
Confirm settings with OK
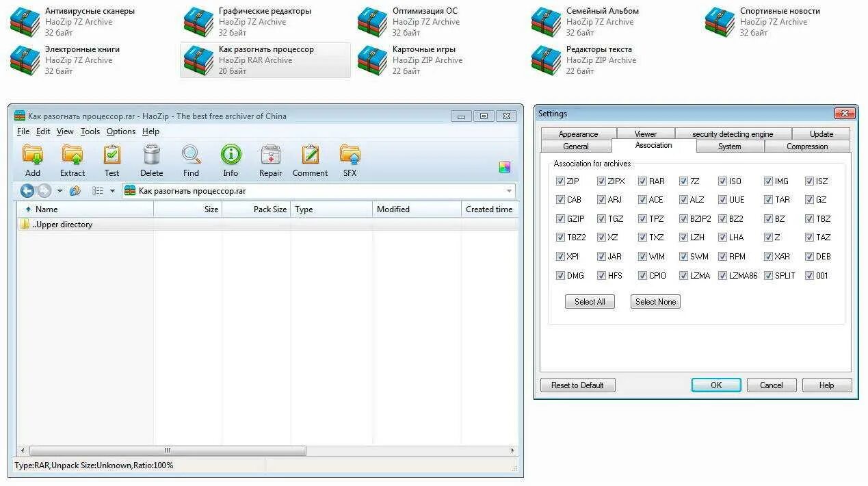click(x=716, y=385)
